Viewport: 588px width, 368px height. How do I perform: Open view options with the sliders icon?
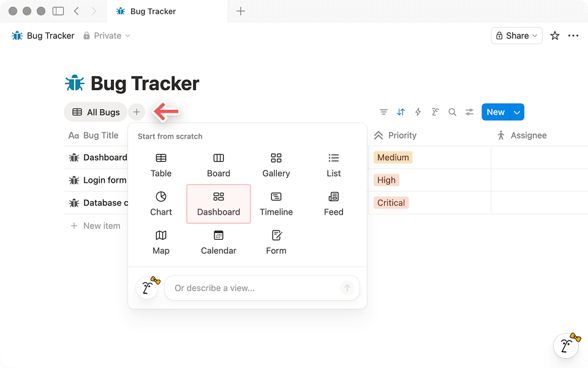(x=469, y=112)
